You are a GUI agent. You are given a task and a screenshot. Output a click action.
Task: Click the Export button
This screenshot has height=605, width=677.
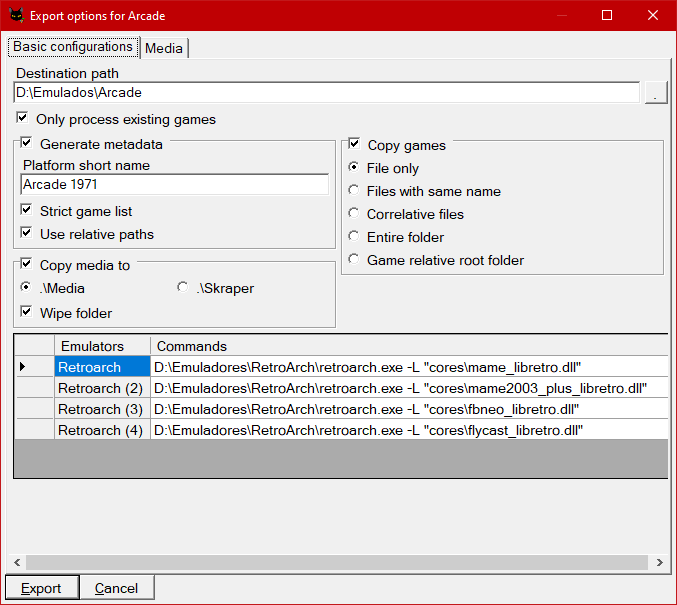point(42,587)
